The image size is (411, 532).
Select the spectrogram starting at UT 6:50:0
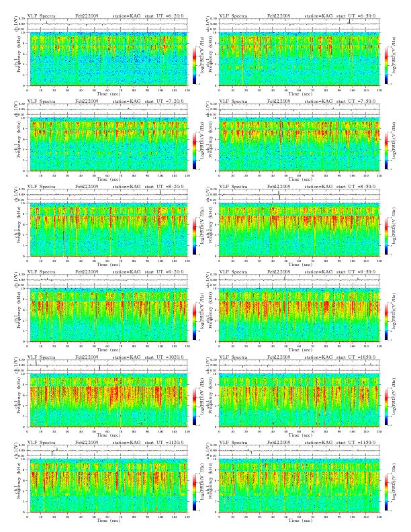tap(299, 58)
